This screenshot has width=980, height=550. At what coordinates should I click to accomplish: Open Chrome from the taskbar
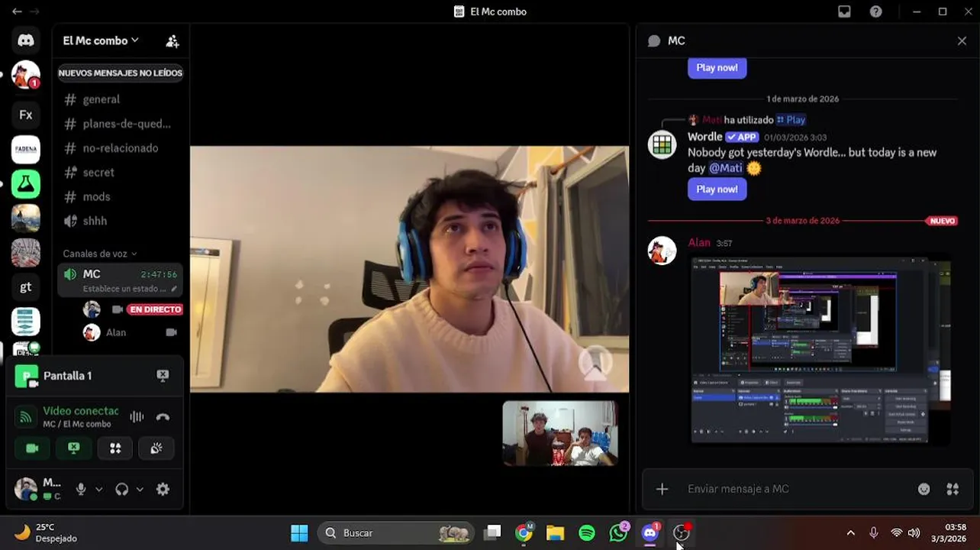click(524, 532)
